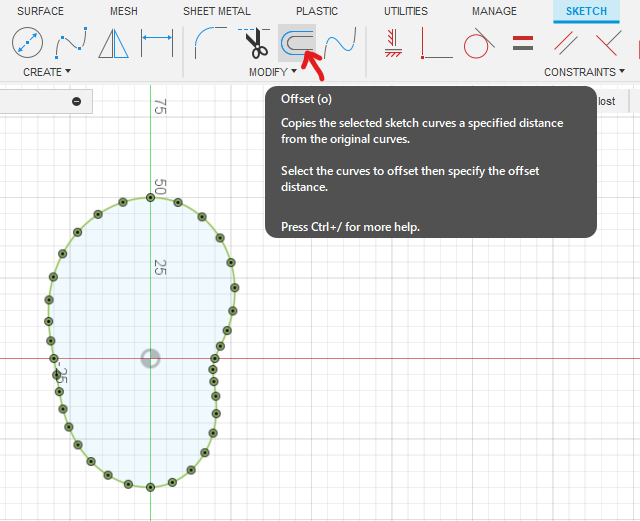This screenshot has height=521, width=640.
Task: Click the Mirror triangle sketch tool
Action: click(x=115, y=44)
